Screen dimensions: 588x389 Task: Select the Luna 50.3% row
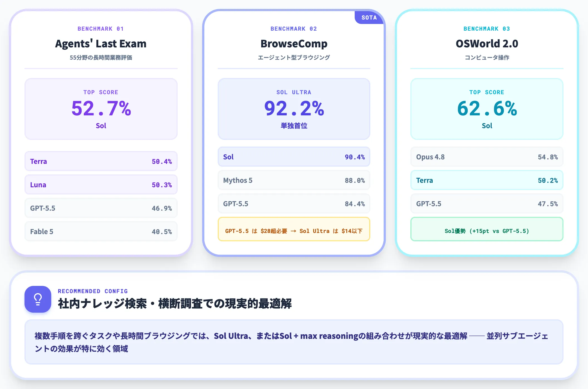[101, 185]
